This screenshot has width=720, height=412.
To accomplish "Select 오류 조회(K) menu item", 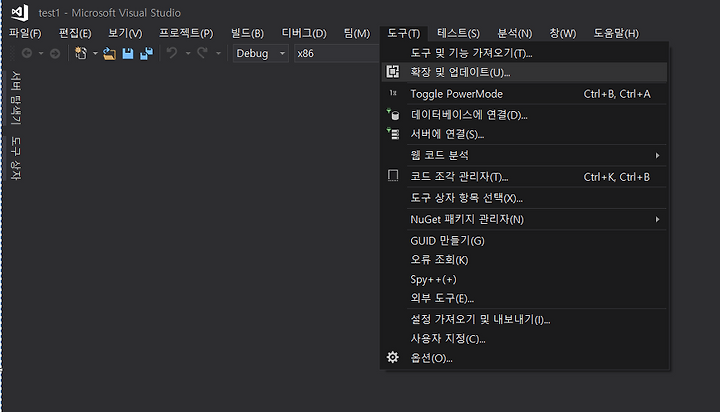I will [x=524, y=260].
